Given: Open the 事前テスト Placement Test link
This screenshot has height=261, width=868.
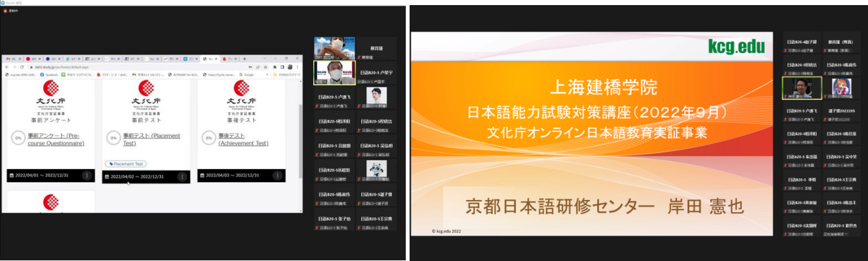Looking at the screenshot, I should [x=151, y=139].
